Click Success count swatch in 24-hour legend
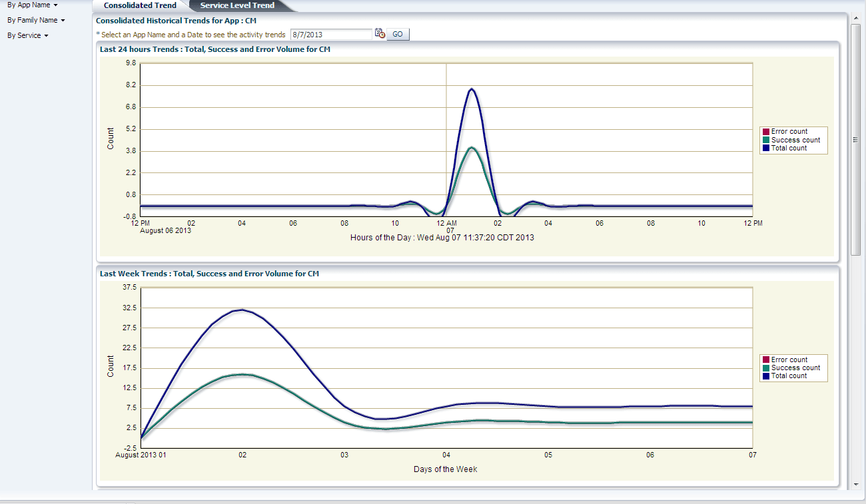The image size is (866, 504). point(766,140)
